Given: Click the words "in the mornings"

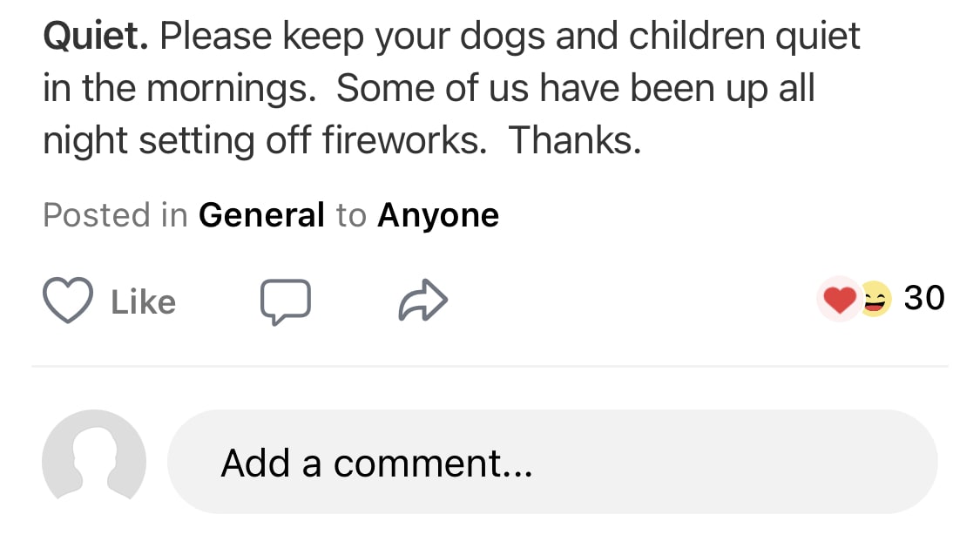Looking at the screenshot, I should coord(179,88).
